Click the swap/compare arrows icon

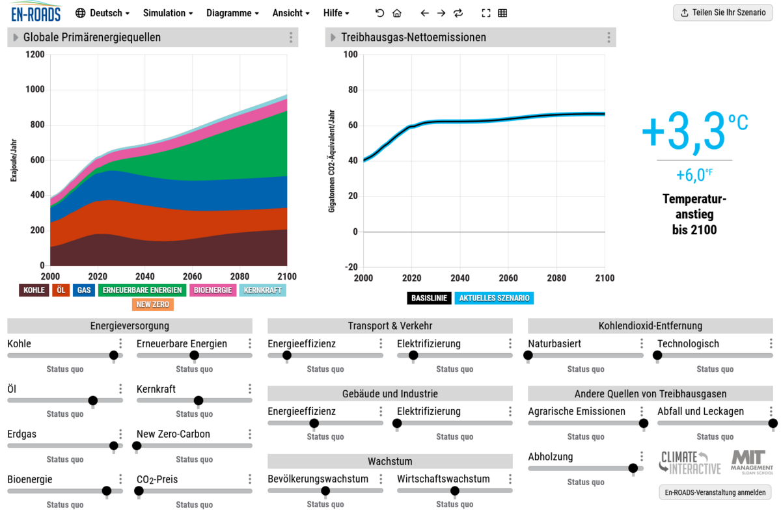click(x=458, y=13)
